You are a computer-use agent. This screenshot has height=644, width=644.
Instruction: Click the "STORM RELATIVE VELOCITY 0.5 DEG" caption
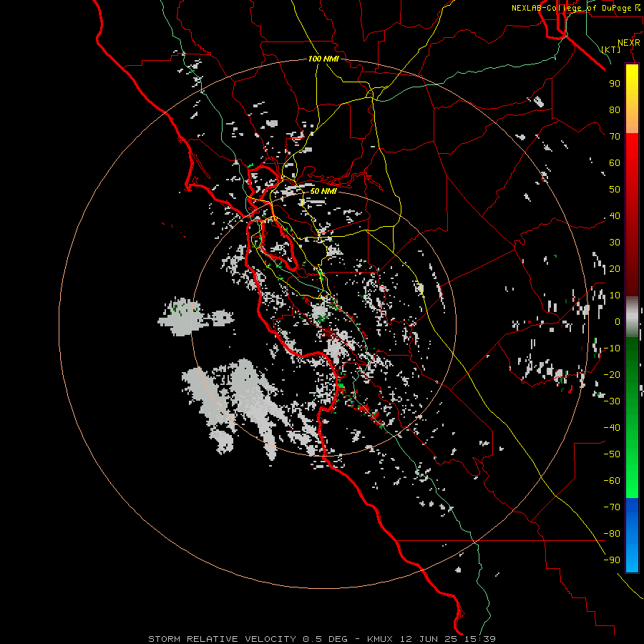[248, 639]
